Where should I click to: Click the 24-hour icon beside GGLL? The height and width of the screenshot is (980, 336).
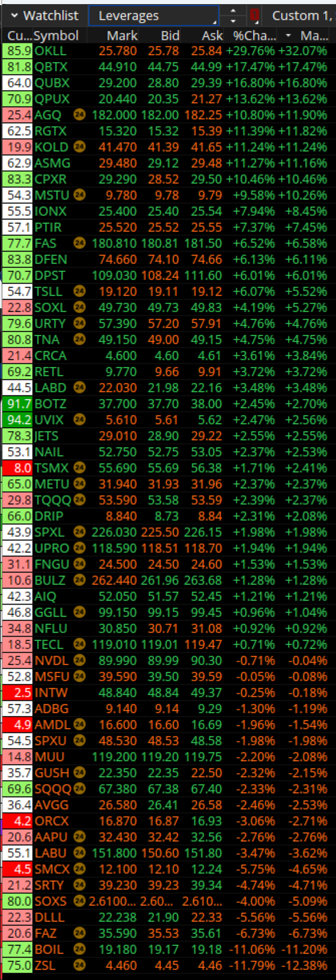79,612
